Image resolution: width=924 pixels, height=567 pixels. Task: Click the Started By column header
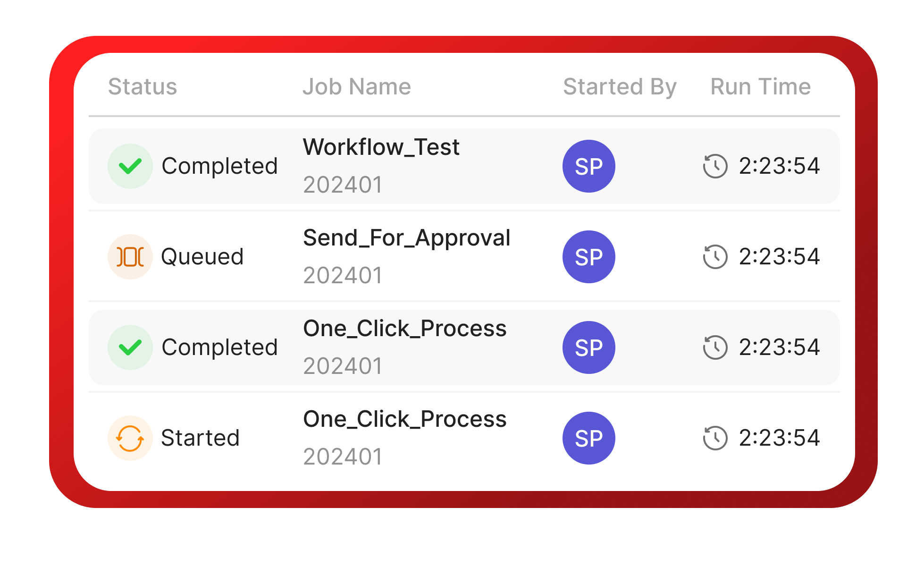coord(621,86)
